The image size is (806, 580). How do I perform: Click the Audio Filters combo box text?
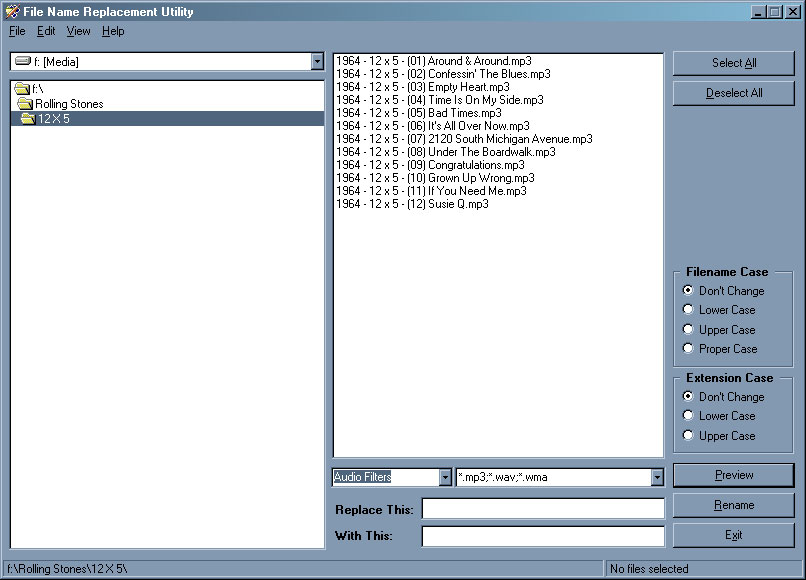click(x=362, y=477)
